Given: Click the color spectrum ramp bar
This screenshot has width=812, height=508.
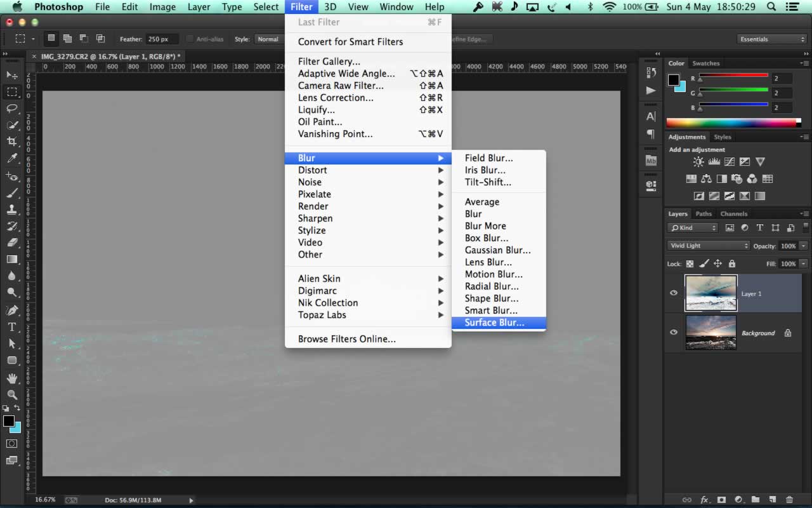Looking at the screenshot, I should [735, 123].
